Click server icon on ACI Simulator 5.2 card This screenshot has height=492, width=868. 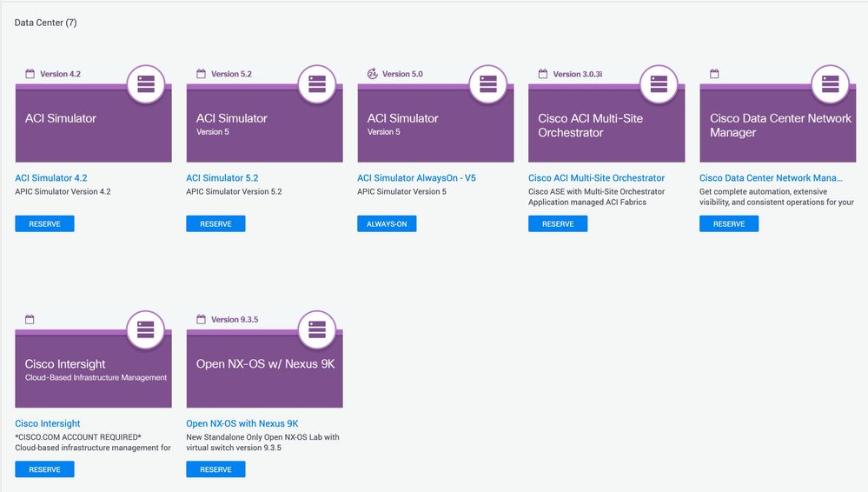pos(317,84)
